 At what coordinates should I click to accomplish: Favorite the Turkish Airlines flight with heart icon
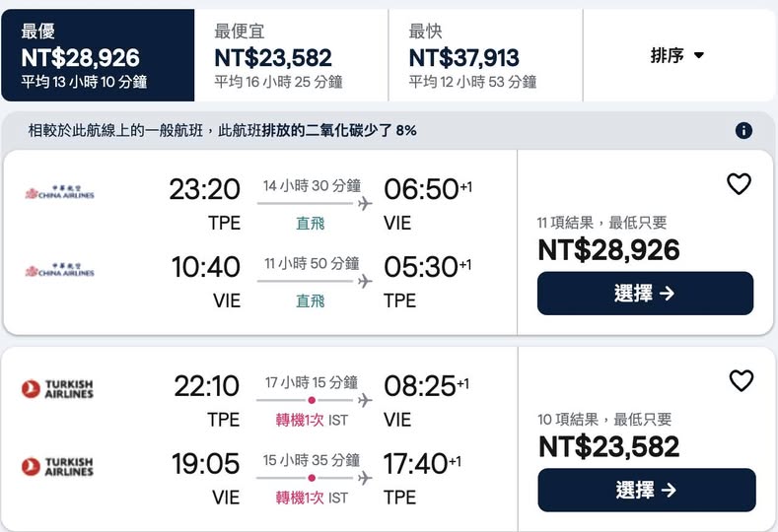tap(741, 381)
